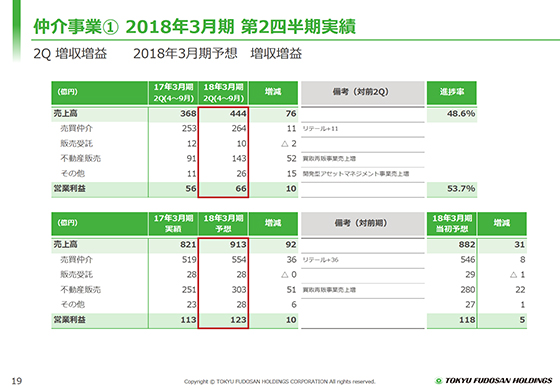
Task: Click the 増減 value 15
Action: pos(291,174)
